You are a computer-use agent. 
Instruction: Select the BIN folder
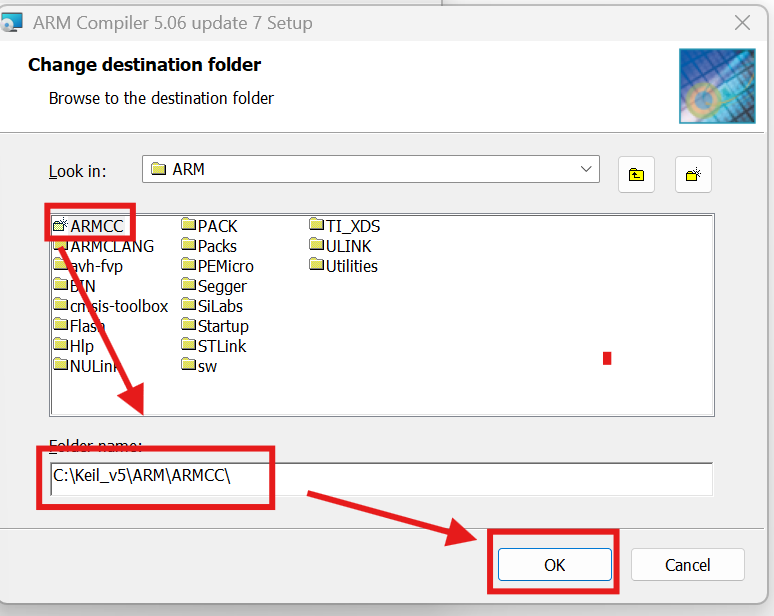tap(75, 286)
